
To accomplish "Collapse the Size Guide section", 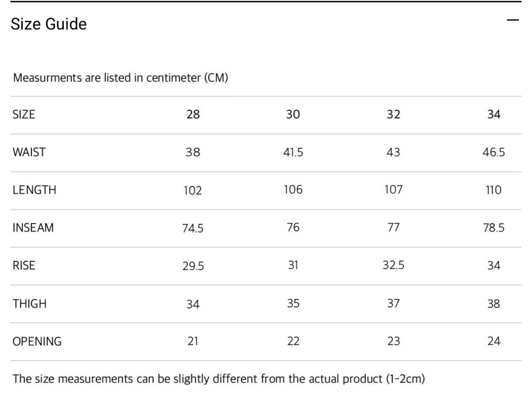I will (512, 20).
